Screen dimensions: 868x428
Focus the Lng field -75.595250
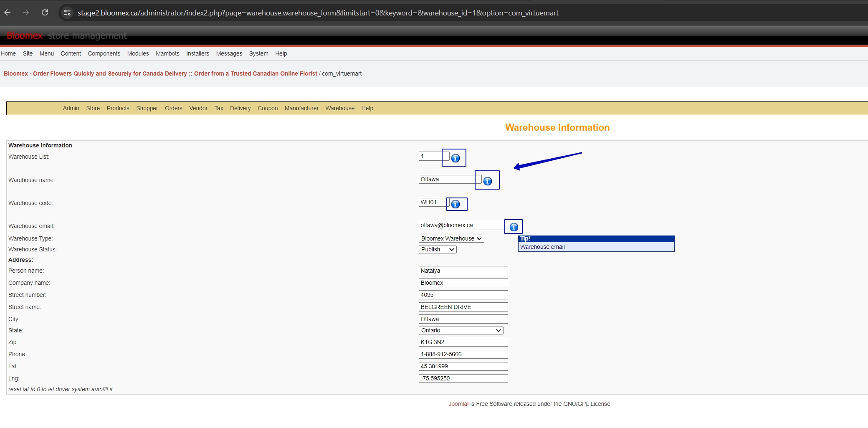coord(463,378)
